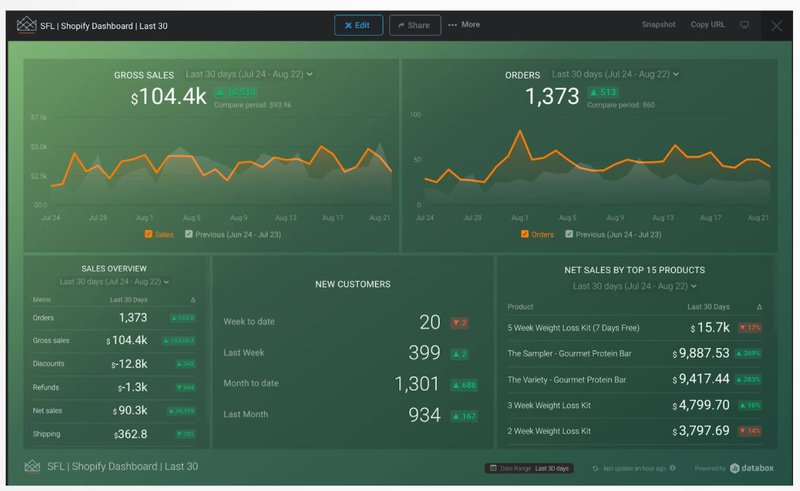Select the 2 Week Weight Loss Kit row
The height and width of the screenshot is (491, 800).
click(634, 431)
